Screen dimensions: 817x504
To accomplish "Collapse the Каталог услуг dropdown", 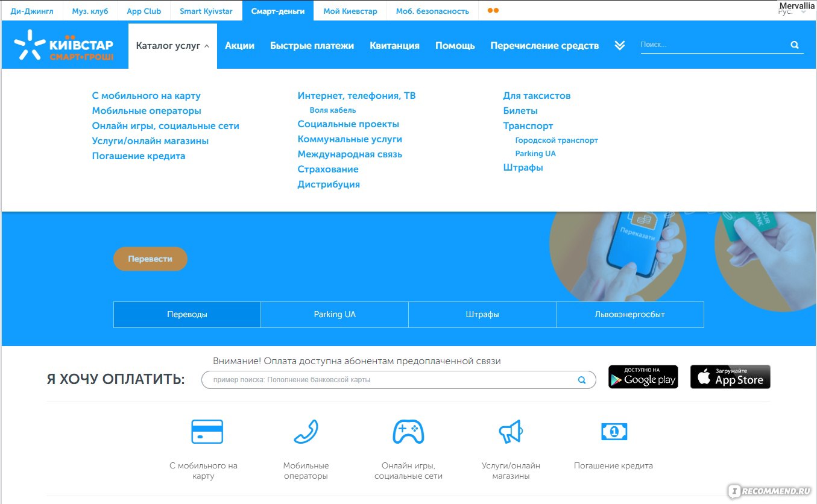I will tap(172, 45).
